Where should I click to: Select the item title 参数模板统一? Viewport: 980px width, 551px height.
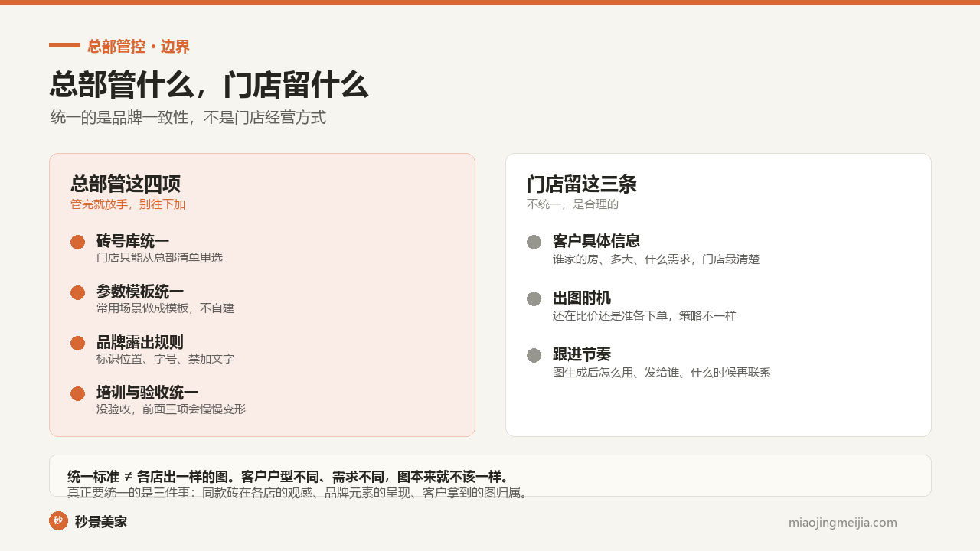(140, 292)
